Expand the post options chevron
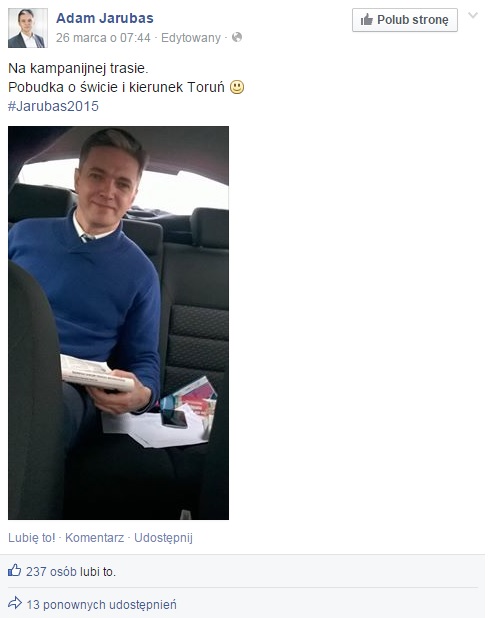Screen dimensions: 488x618 click(473, 15)
